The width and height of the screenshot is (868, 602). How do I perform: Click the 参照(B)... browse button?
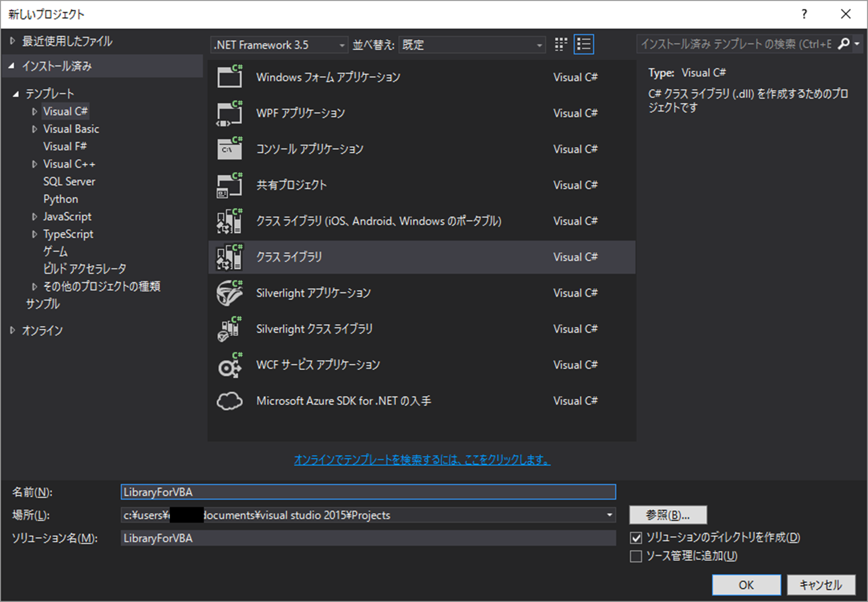[x=667, y=515]
